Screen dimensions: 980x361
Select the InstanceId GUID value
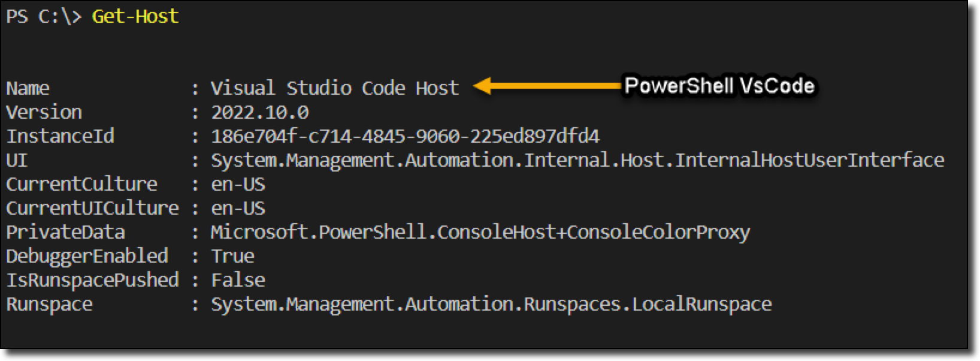click(405, 136)
